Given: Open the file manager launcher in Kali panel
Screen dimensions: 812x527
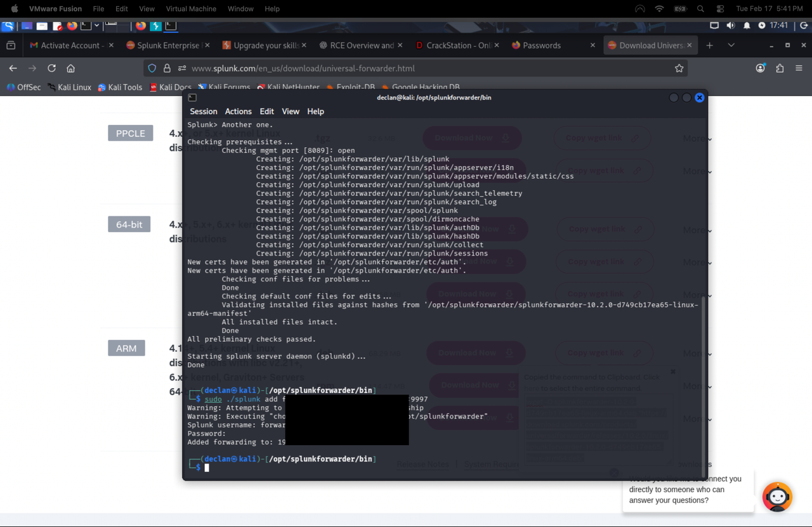Looking at the screenshot, I should 42,26.
